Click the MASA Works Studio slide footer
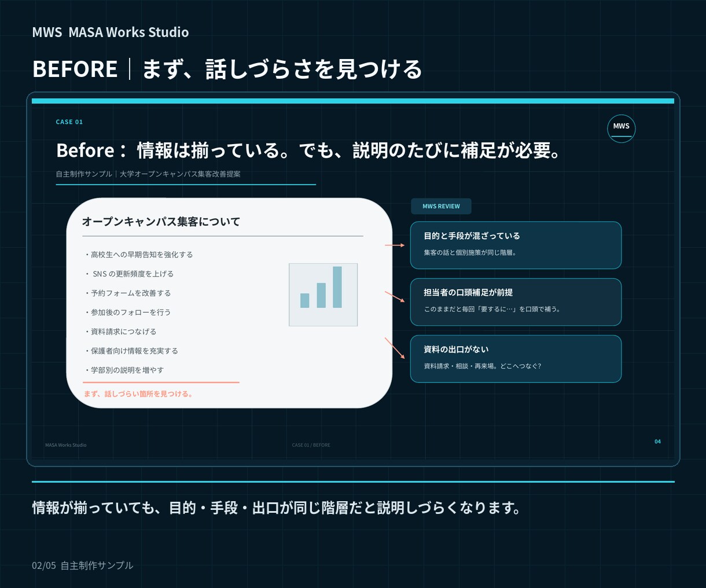This screenshot has width=706, height=588. click(66, 445)
